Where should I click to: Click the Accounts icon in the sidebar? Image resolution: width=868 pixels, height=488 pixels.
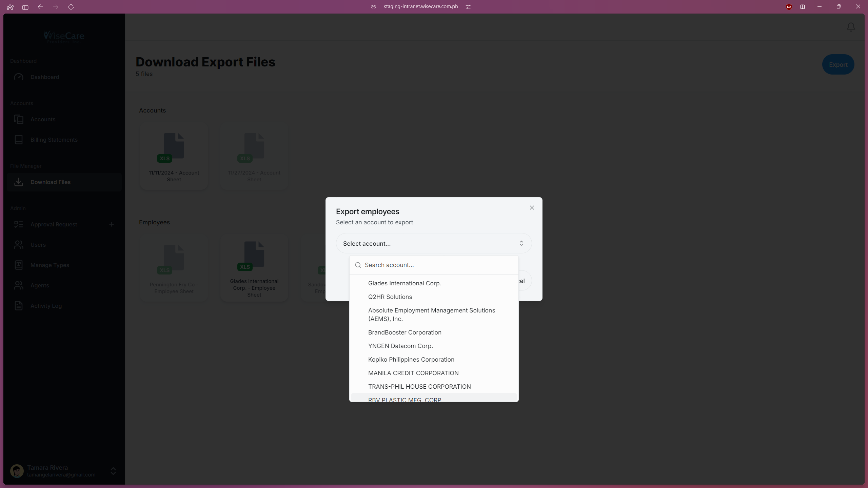[x=19, y=119]
